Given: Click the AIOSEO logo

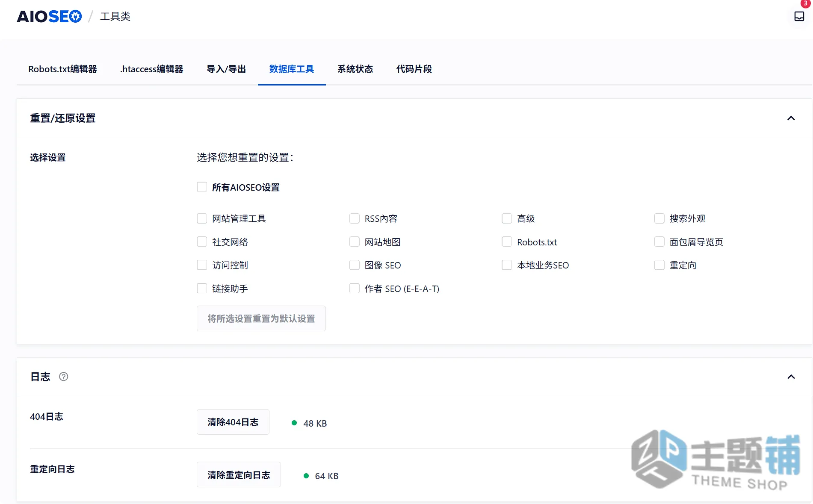Looking at the screenshot, I should click(x=49, y=17).
